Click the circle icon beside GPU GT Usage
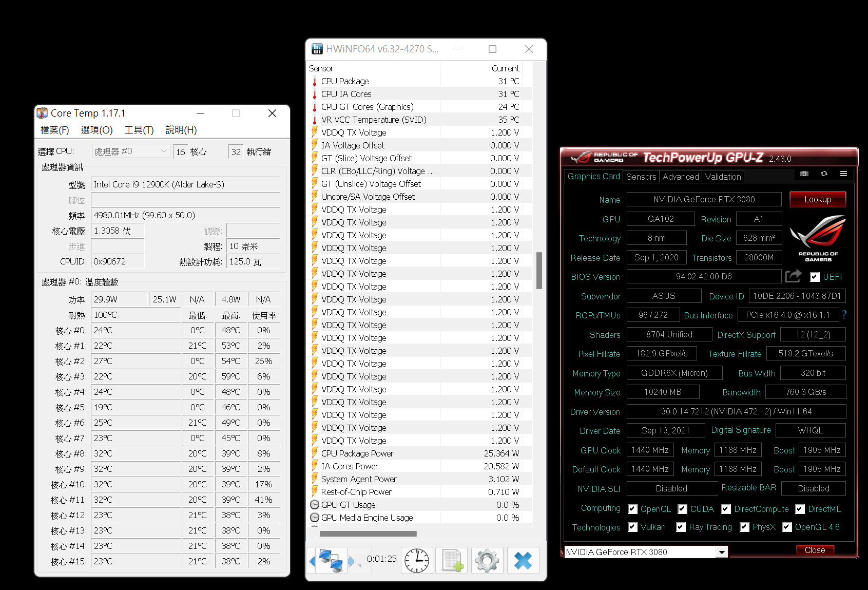 click(x=315, y=505)
